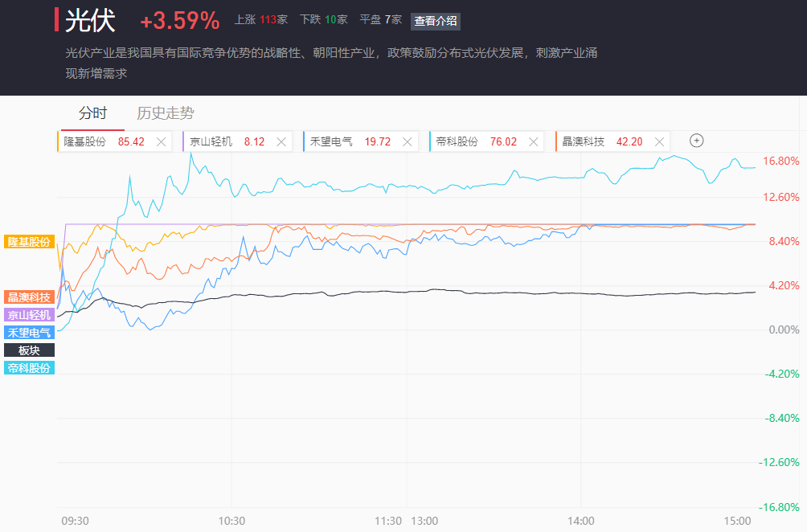Select the 帝科股份 76.02 stock chip
The image size is (807, 532).
tap(486, 142)
